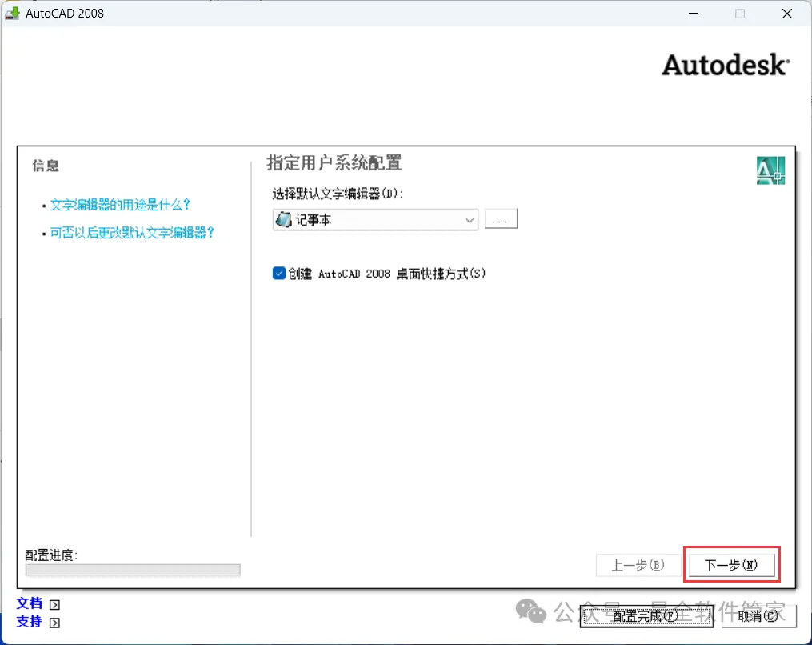
Task: Select the 记事本 combo box
Action: [375, 220]
